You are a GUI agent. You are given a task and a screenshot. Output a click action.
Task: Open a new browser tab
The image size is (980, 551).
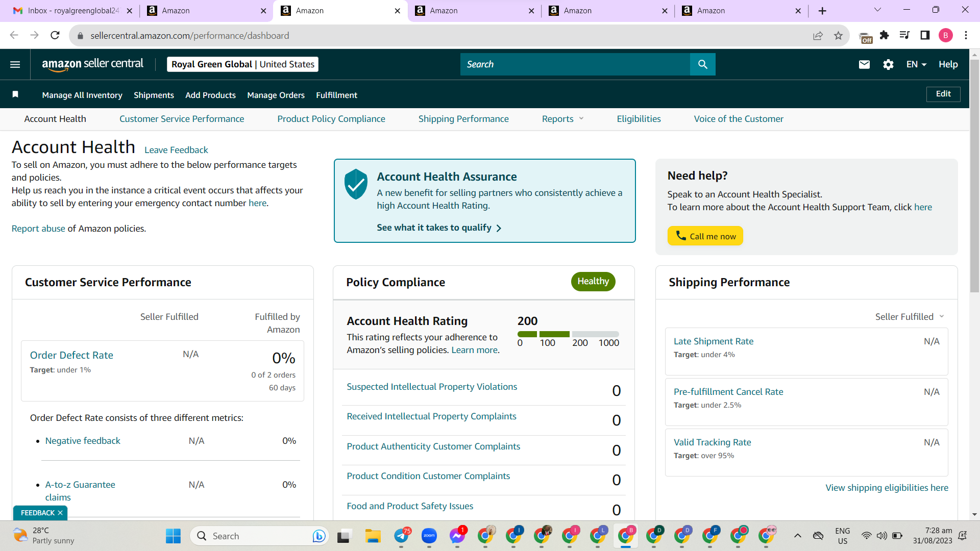(822, 11)
